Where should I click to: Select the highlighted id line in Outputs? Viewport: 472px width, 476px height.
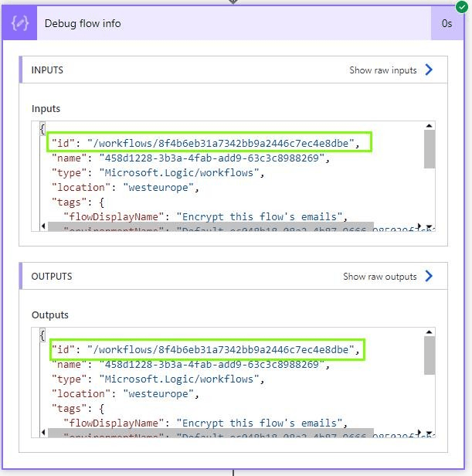[205, 349]
